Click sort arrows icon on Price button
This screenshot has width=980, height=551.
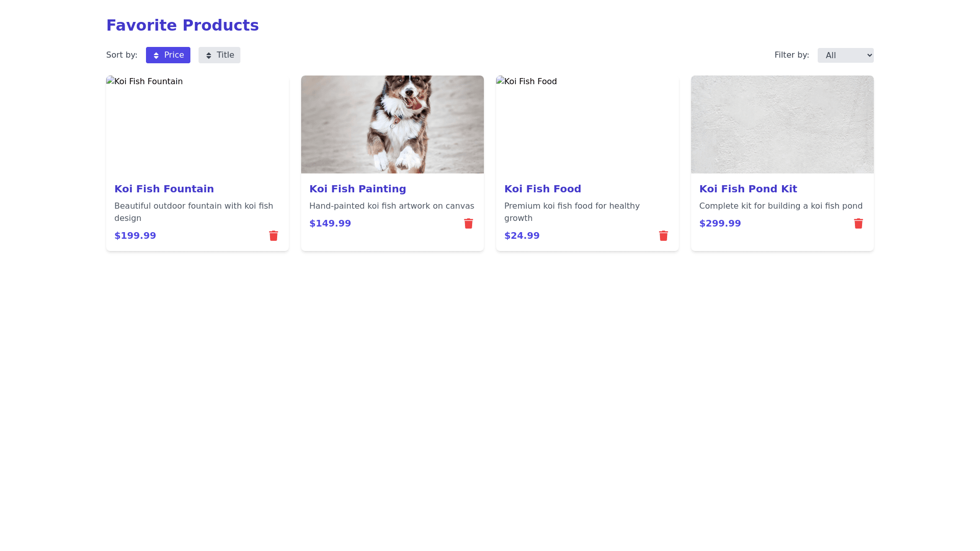156,56
